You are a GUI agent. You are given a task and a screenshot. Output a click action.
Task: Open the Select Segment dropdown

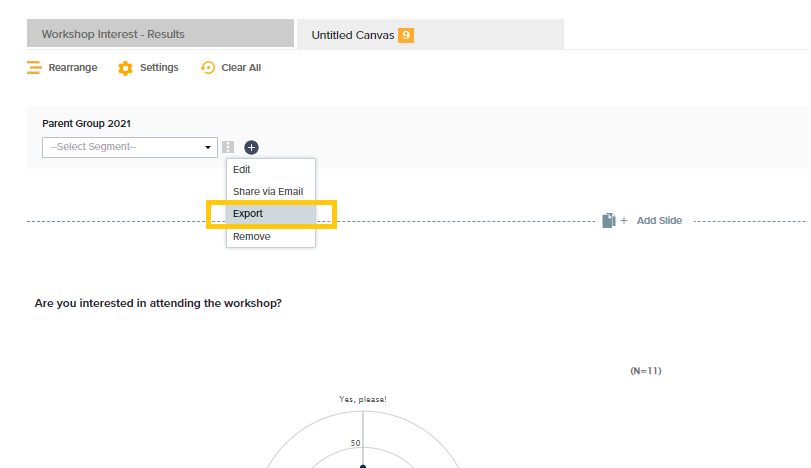pos(130,147)
